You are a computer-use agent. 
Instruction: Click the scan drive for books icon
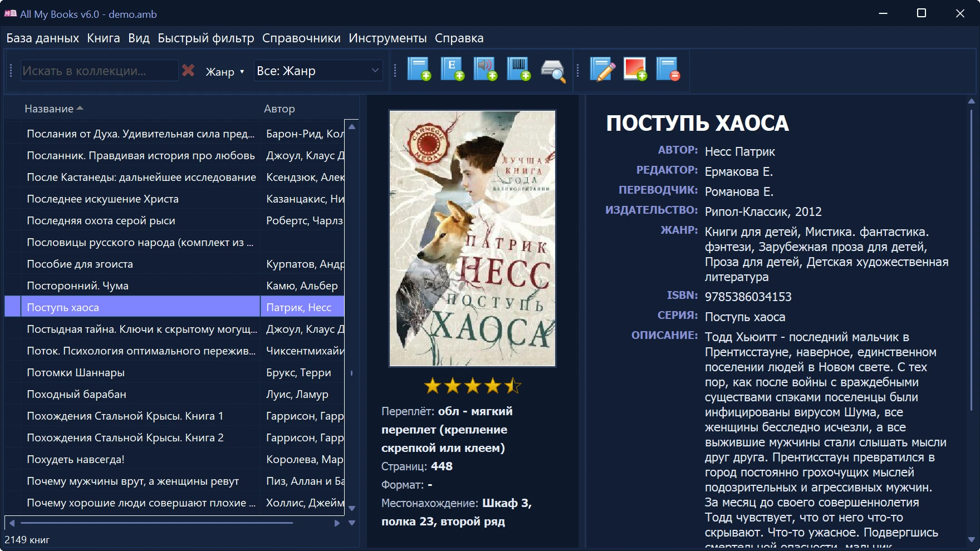coord(553,71)
